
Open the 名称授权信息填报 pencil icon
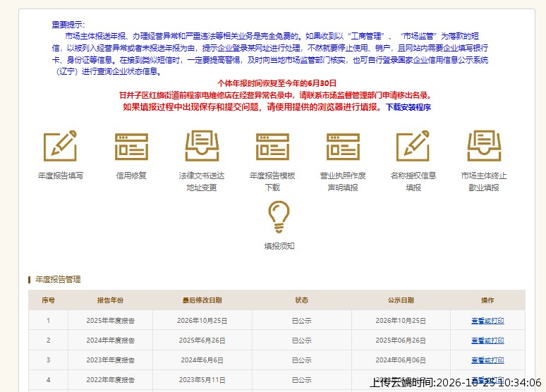413,145
